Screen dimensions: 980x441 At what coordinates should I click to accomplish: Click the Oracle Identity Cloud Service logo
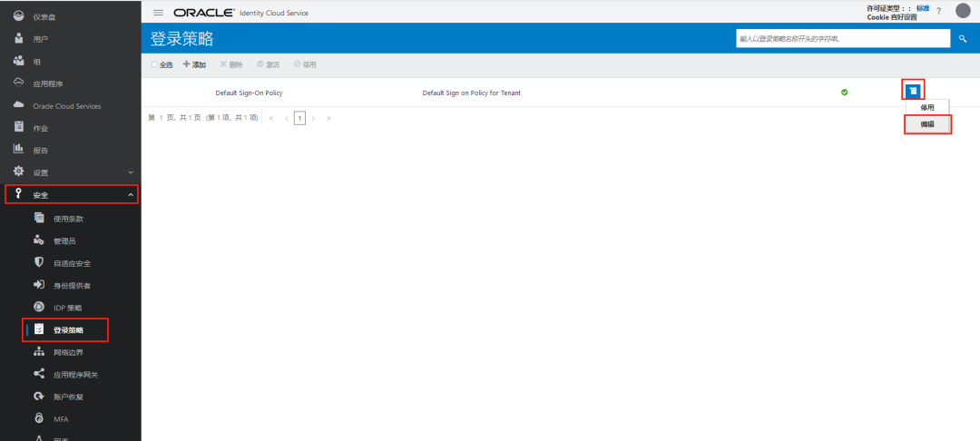[240, 13]
